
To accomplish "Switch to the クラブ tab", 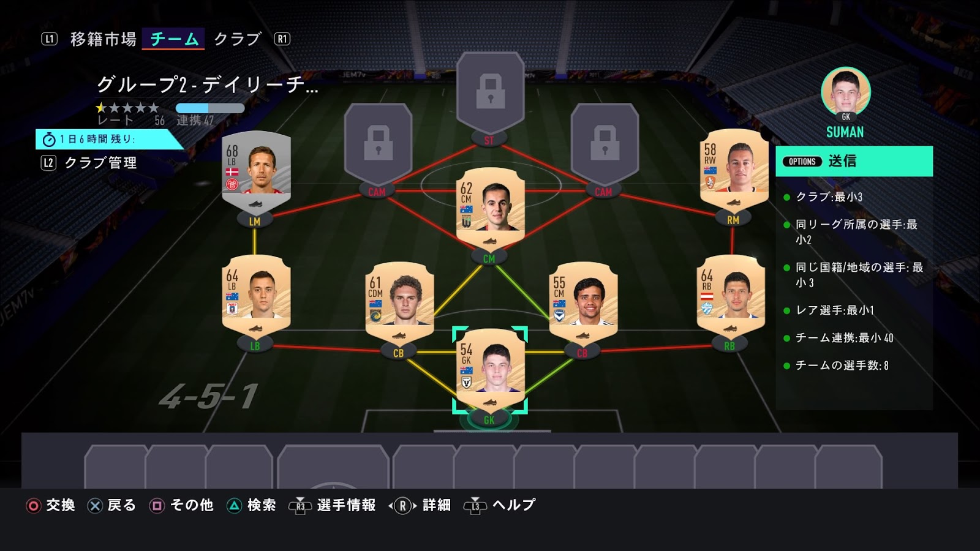I will [x=238, y=39].
